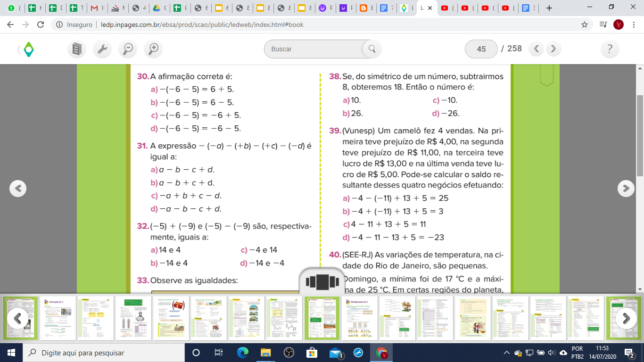
Task: Click question 30 option a) text
Action: (192, 89)
